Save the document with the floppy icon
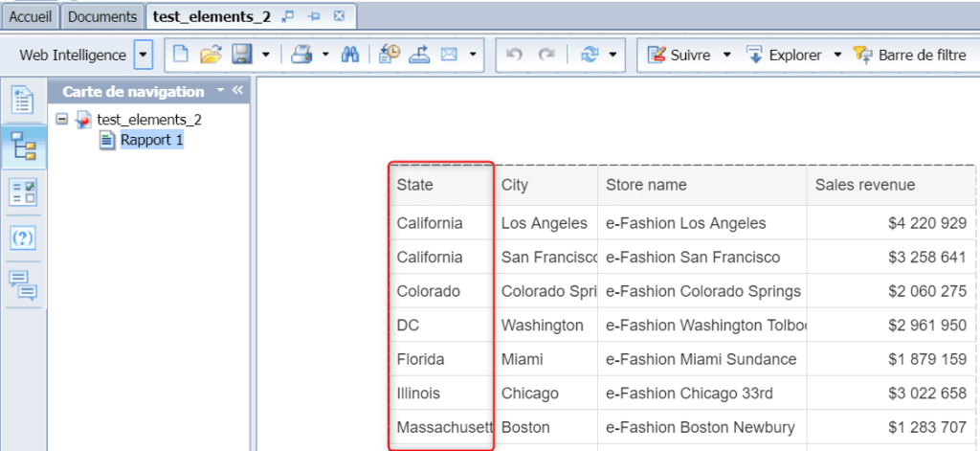Viewport: 980px width, 451px height. [x=242, y=56]
